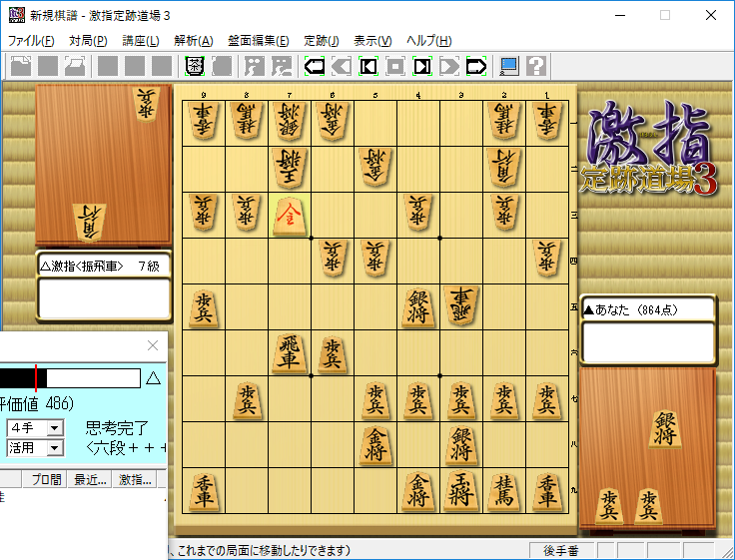Click the ▲あなた (864点) player label
The image size is (735, 560).
click(647, 309)
